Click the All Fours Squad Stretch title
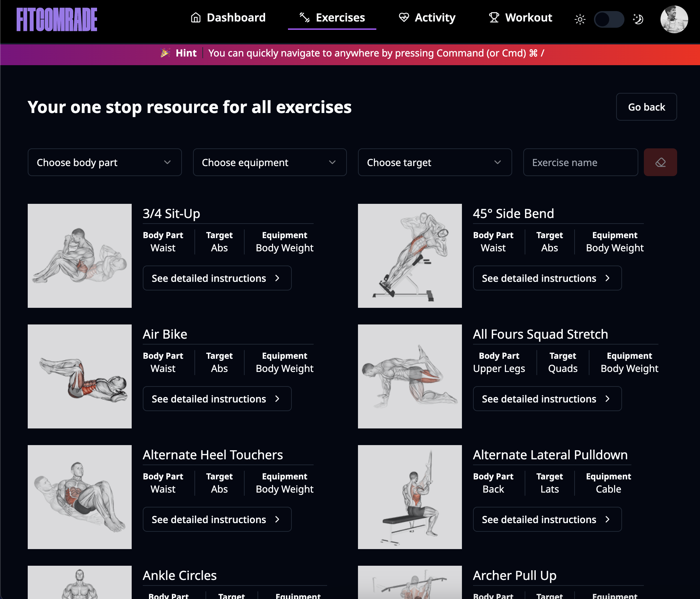The image size is (700, 599). (x=540, y=334)
